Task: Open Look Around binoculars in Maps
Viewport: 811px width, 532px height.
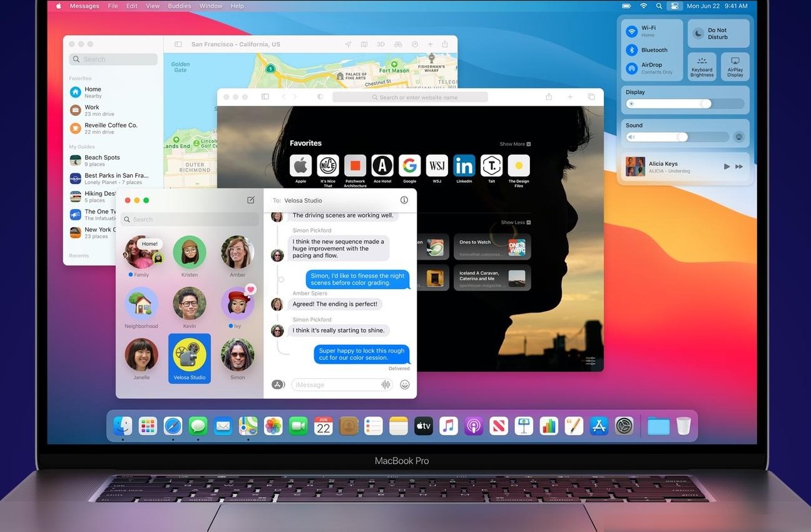Action: pyautogui.click(x=397, y=44)
